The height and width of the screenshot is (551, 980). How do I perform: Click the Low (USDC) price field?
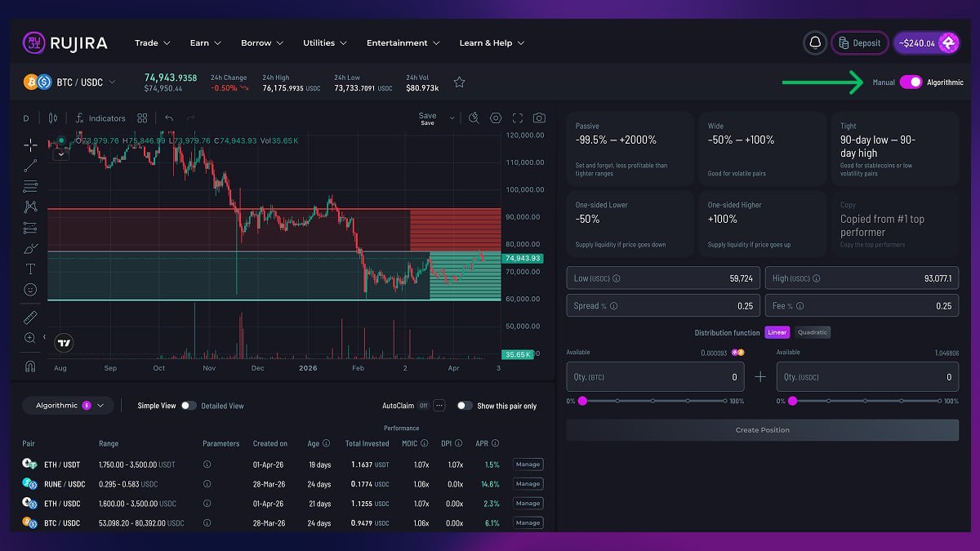[663, 278]
